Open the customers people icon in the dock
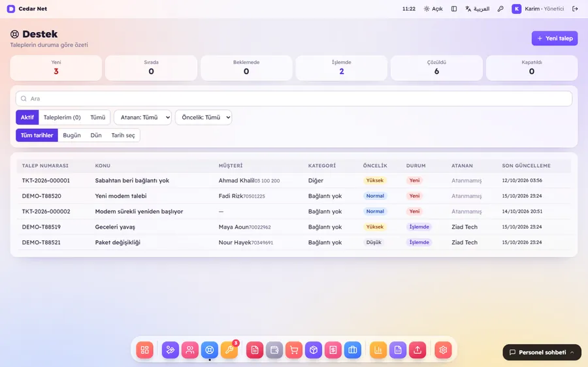588x367 pixels. tap(190, 350)
